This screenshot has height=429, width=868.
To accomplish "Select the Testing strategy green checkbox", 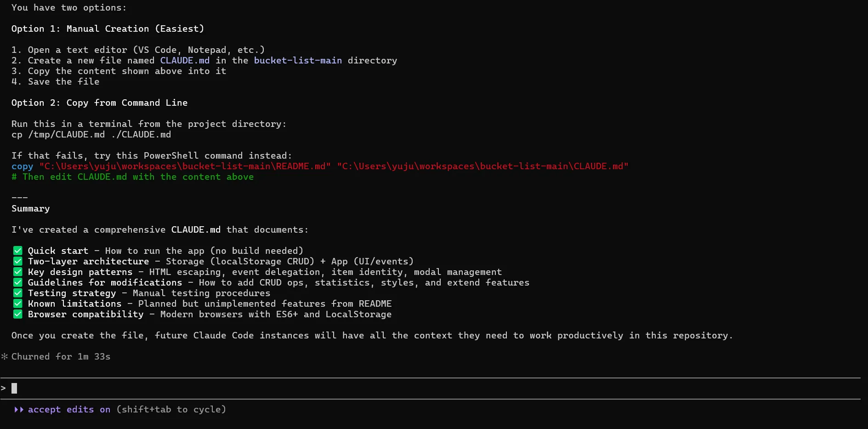I will [x=18, y=293].
